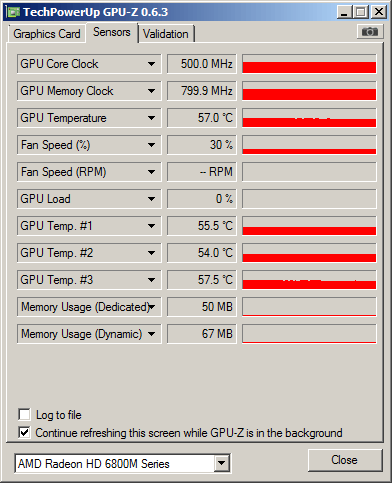This screenshot has width=392, height=483.
Task: Expand the Memory Usage (Dynamic) dropdown
Action: (x=151, y=334)
